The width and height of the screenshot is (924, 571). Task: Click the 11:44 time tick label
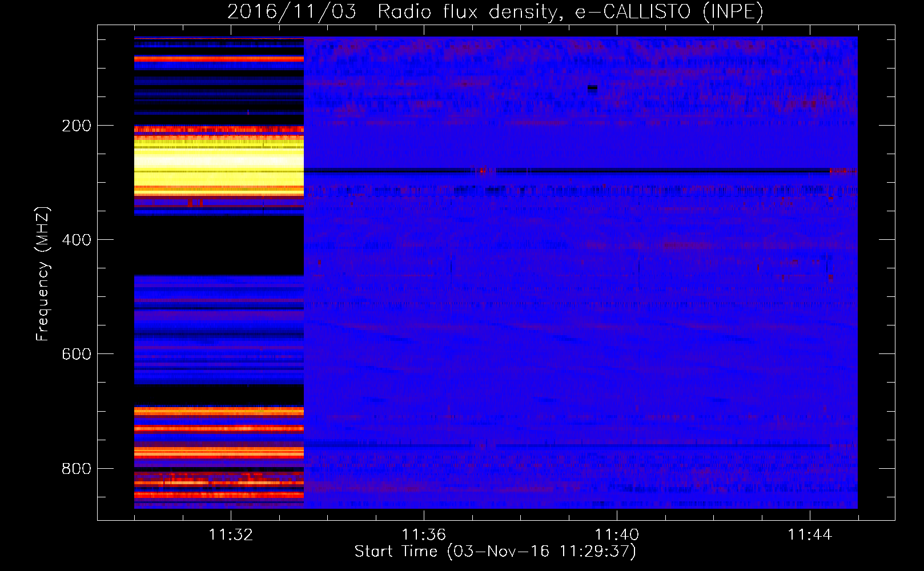pos(810,535)
